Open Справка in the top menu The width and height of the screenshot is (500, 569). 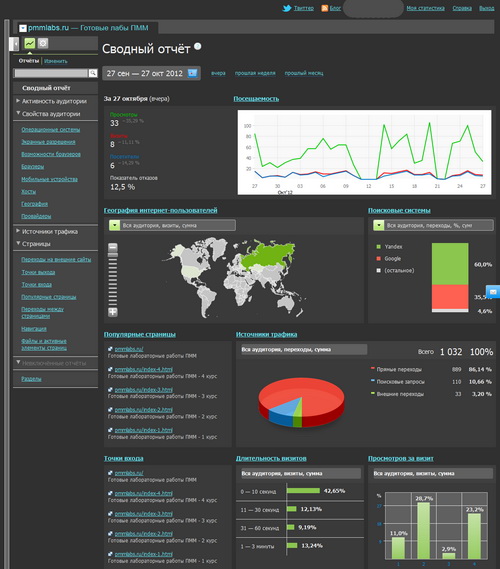[x=462, y=8]
